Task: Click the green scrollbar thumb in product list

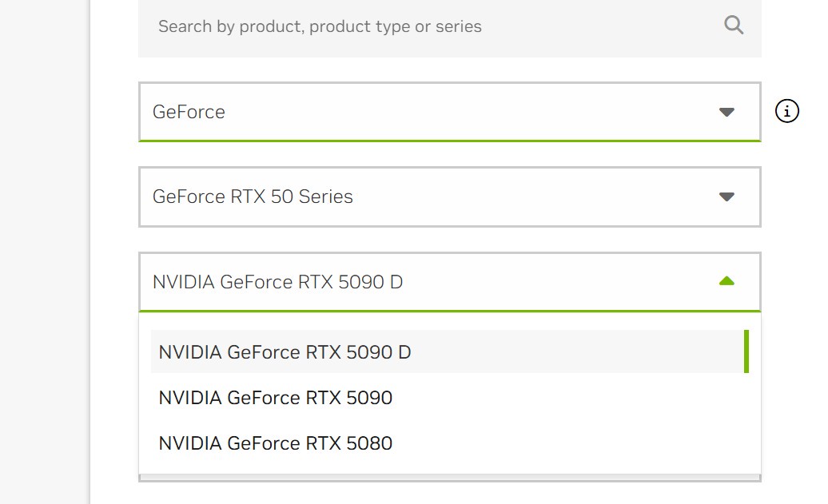Action: tap(746, 351)
